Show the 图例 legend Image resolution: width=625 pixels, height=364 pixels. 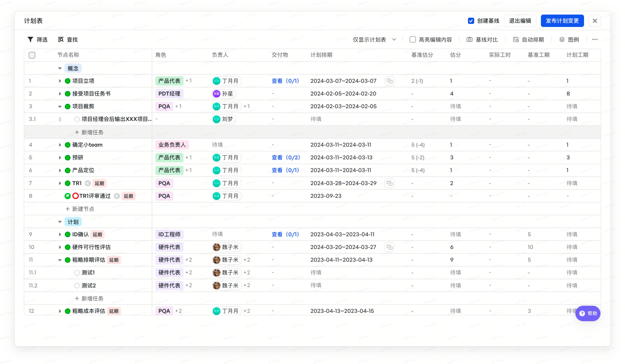pyautogui.click(x=569, y=39)
